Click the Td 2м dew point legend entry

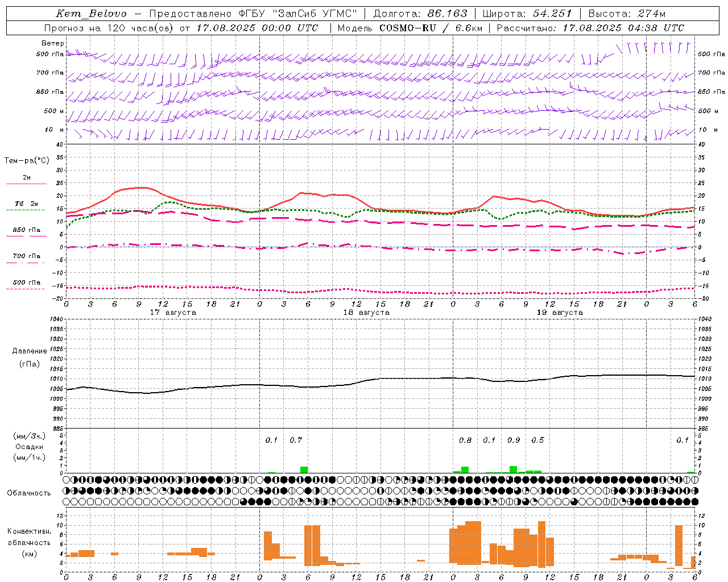(x=27, y=203)
